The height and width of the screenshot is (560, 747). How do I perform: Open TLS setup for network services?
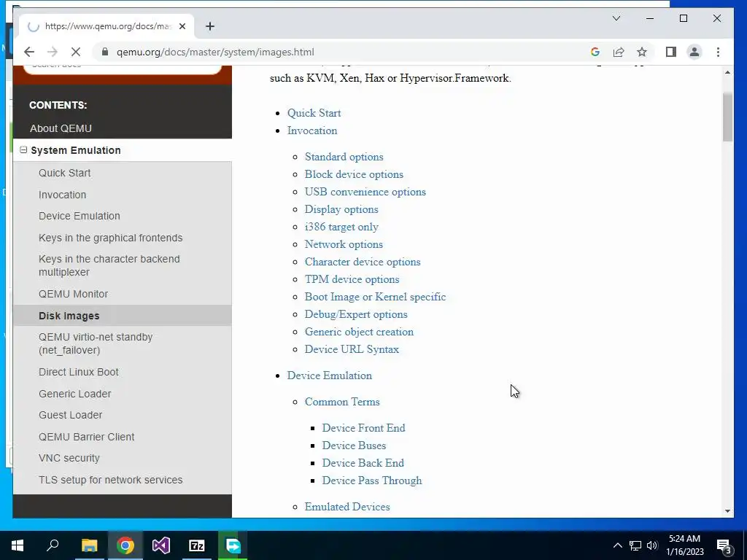pyautogui.click(x=111, y=480)
